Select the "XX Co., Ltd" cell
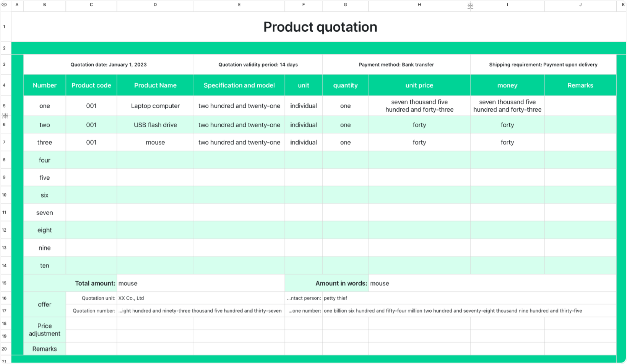The image size is (627, 364). click(201, 298)
